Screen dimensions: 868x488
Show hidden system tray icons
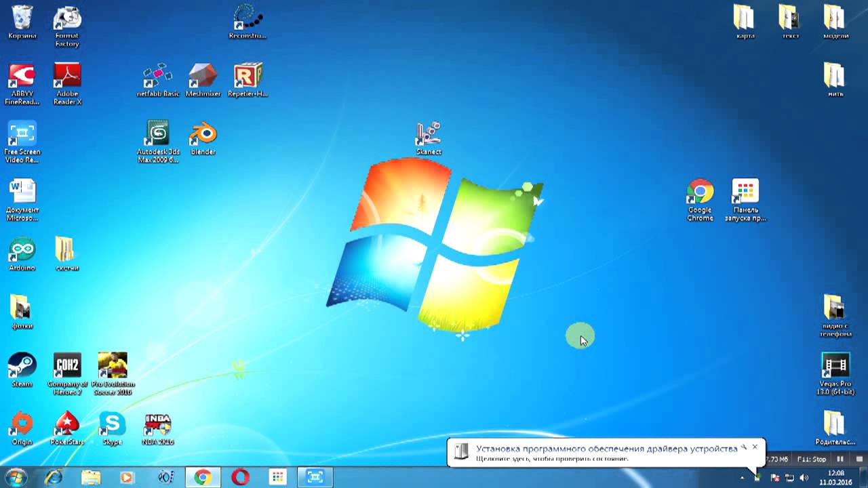point(743,478)
